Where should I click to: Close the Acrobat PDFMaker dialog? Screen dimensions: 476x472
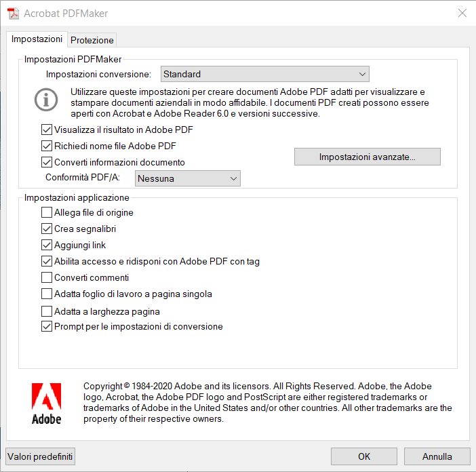(462, 13)
